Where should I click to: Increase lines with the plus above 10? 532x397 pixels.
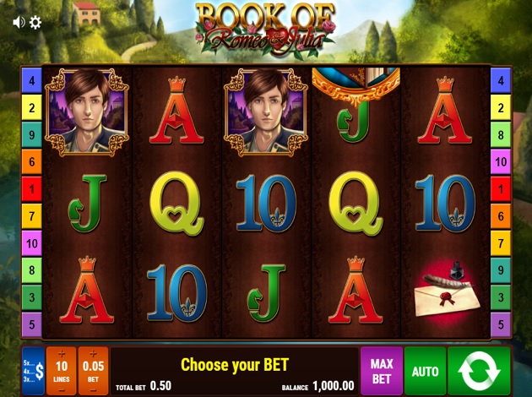click(x=62, y=354)
